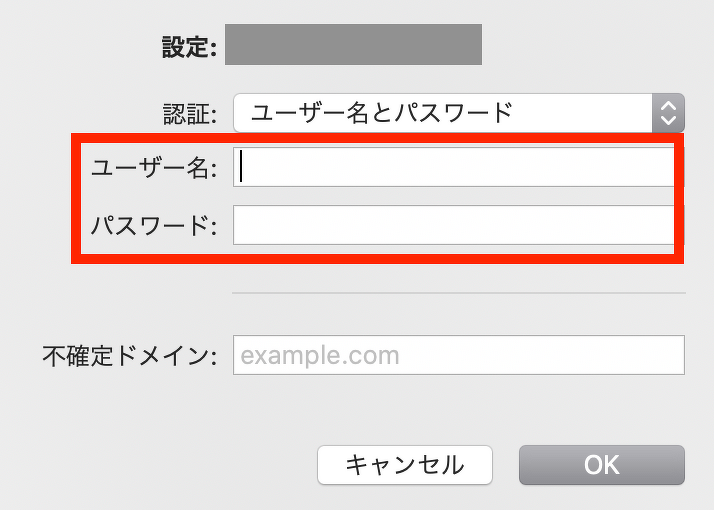Click the 不確定ドメイン: label
714x510 pixels.
pos(129,355)
